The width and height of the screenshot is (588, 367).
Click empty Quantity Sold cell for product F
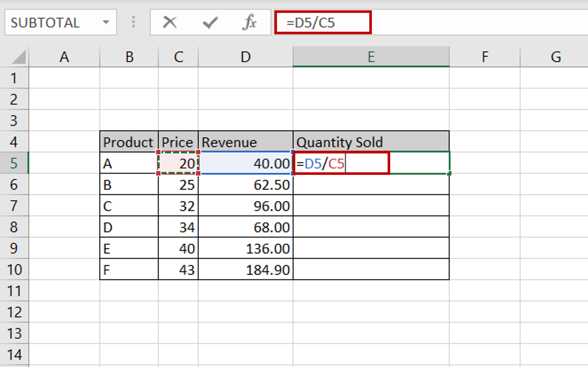[x=371, y=270]
